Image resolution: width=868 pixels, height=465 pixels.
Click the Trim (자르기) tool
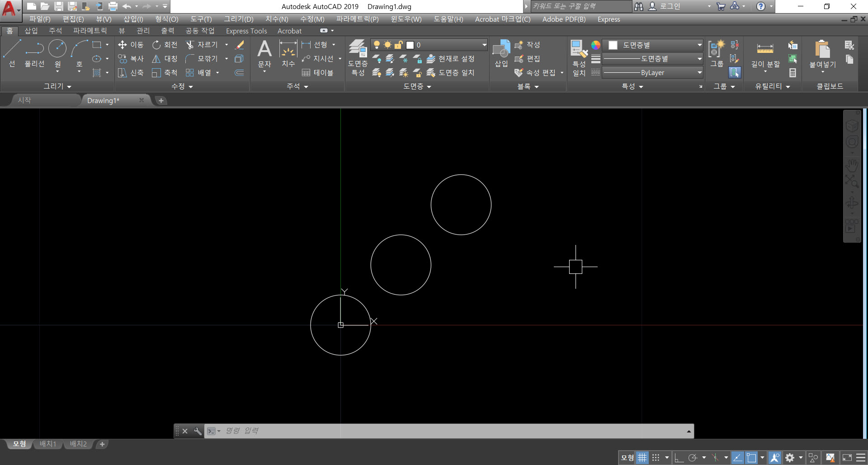(x=202, y=45)
